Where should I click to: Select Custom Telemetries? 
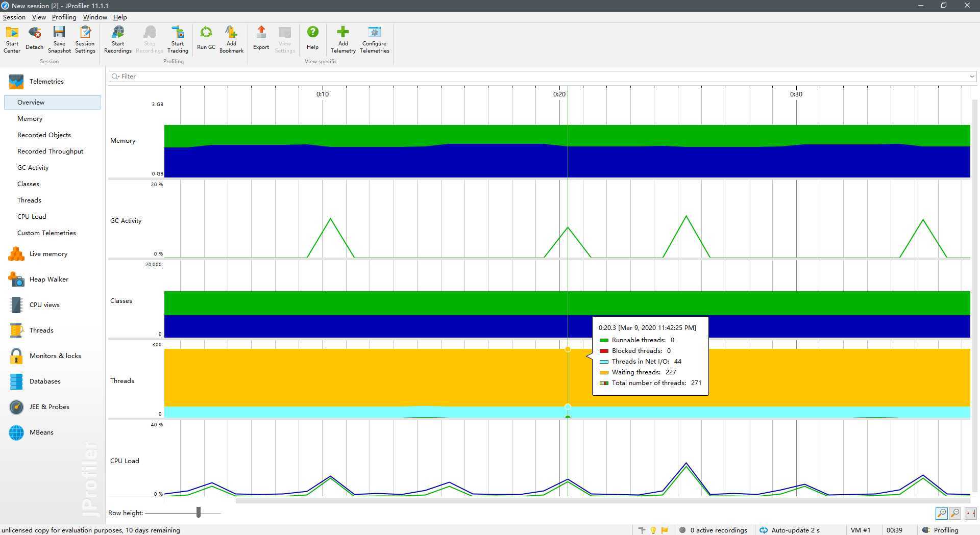(46, 233)
